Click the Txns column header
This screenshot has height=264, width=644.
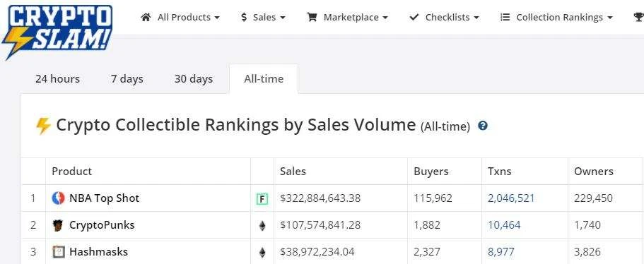[499, 172]
